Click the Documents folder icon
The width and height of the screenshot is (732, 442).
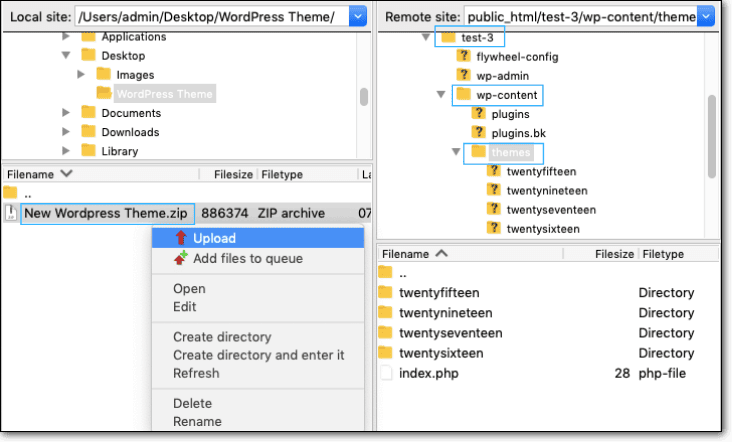pos(88,112)
